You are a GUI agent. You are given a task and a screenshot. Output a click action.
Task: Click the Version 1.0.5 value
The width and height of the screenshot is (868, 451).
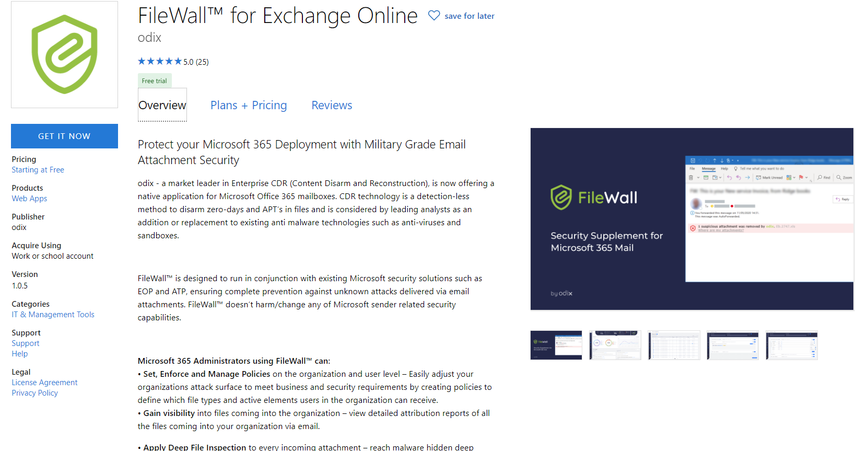pyautogui.click(x=20, y=286)
